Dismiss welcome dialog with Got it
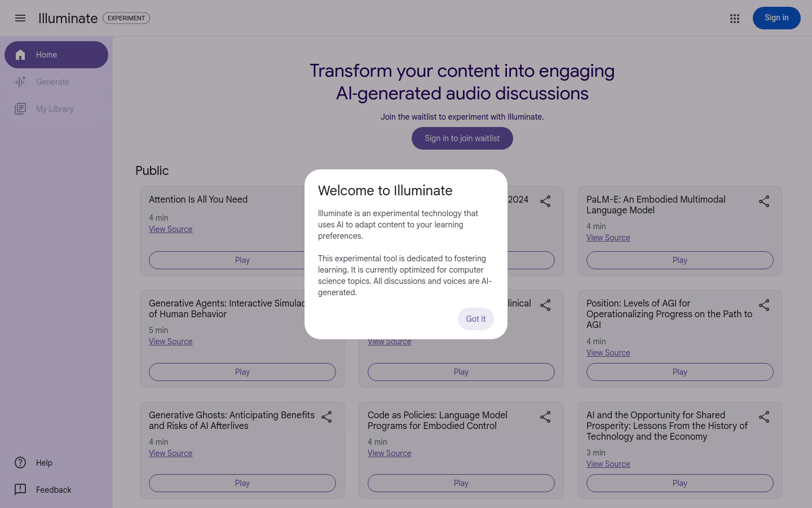The width and height of the screenshot is (812, 508). pos(476,319)
